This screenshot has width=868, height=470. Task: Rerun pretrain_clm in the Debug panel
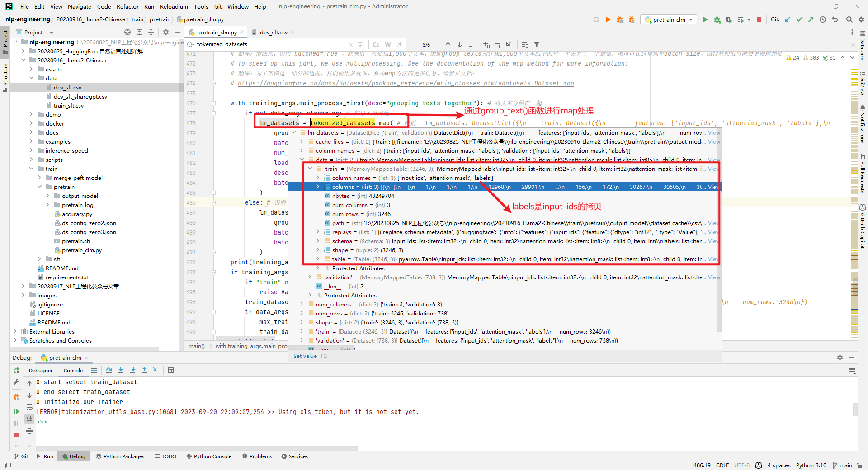[16, 371]
